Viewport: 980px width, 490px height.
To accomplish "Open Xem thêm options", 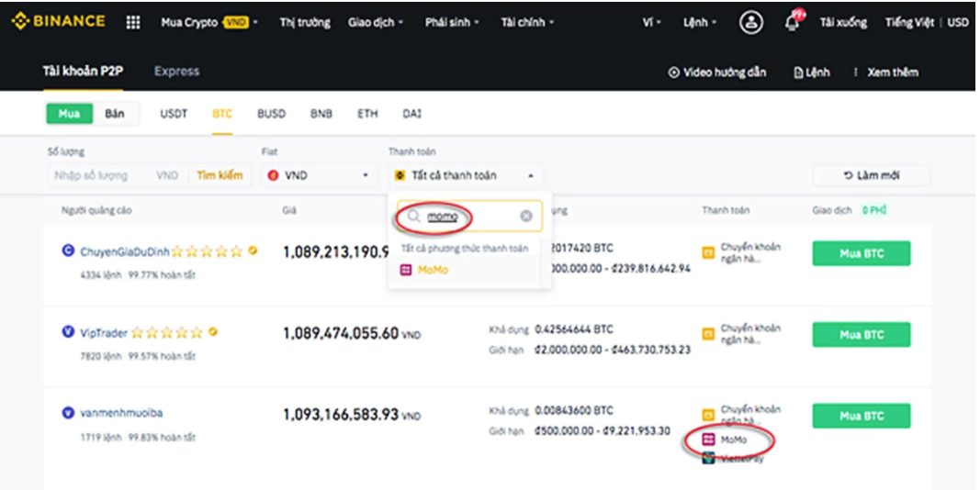I will (886, 72).
